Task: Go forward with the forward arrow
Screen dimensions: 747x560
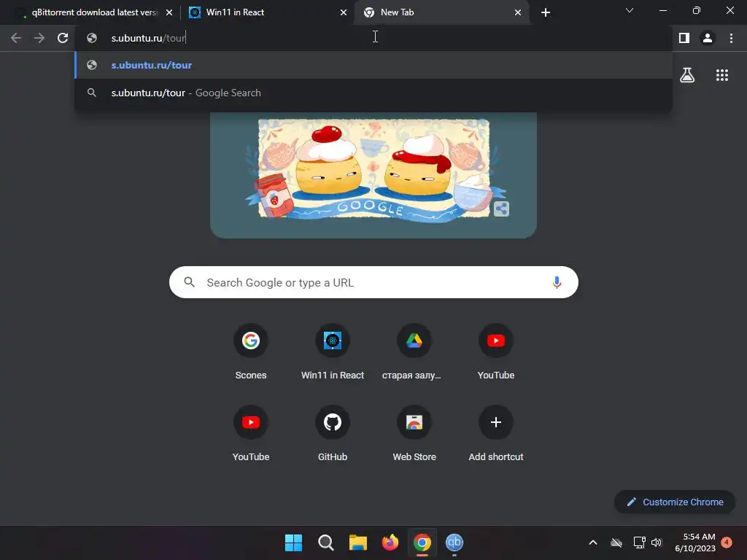Action: tap(39, 38)
